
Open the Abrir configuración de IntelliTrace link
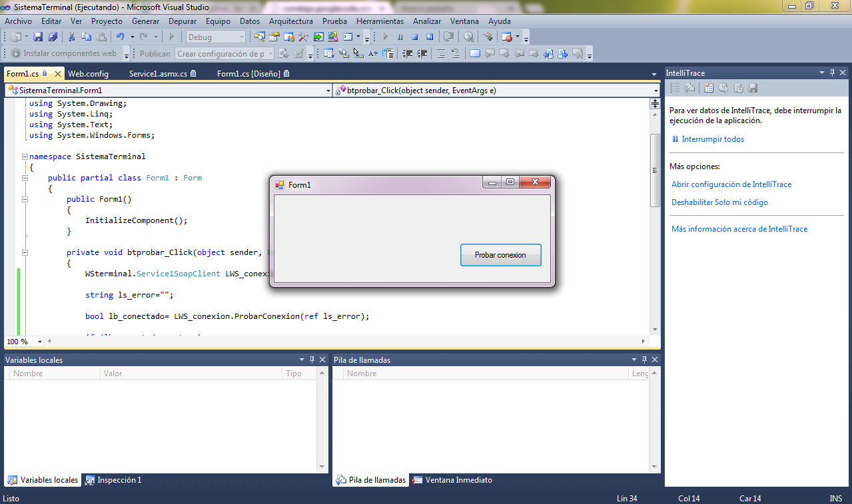tap(731, 184)
